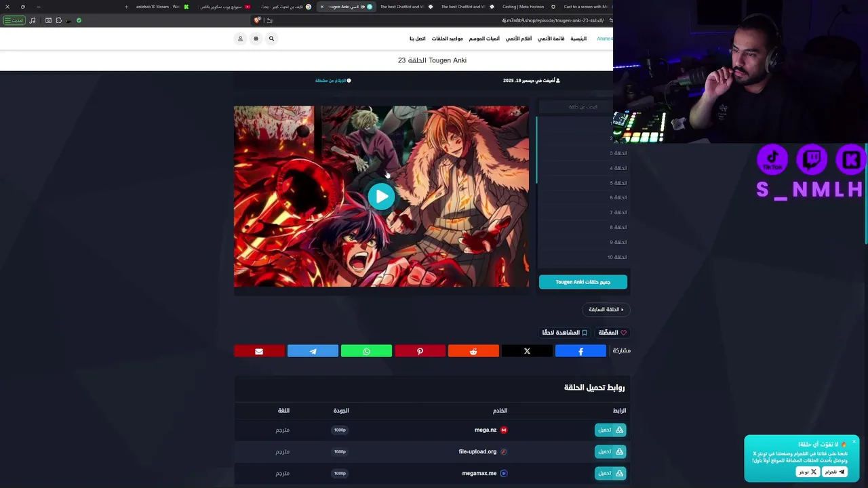Share episode on X (Twitter)
The image size is (868, 488).
tap(527, 351)
